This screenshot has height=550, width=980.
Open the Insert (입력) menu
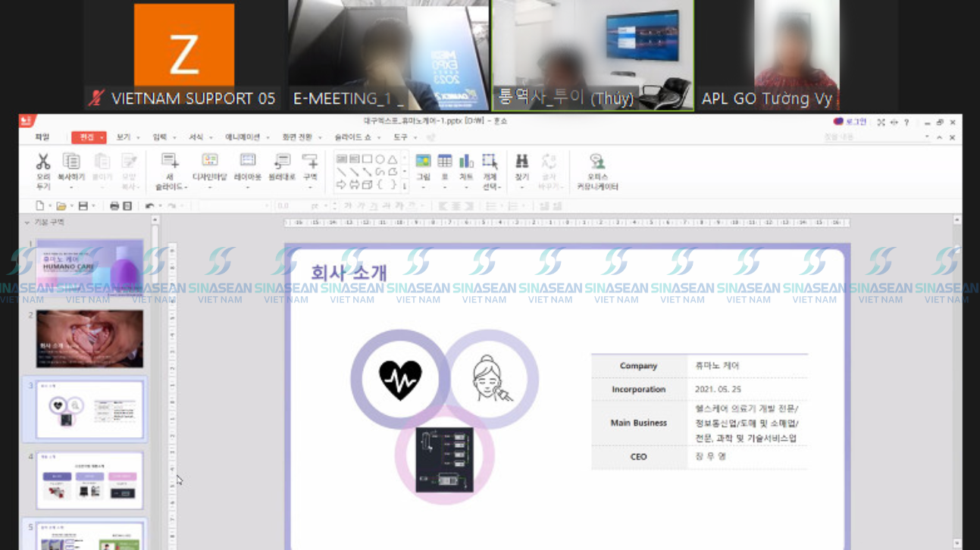pos(159,137)
